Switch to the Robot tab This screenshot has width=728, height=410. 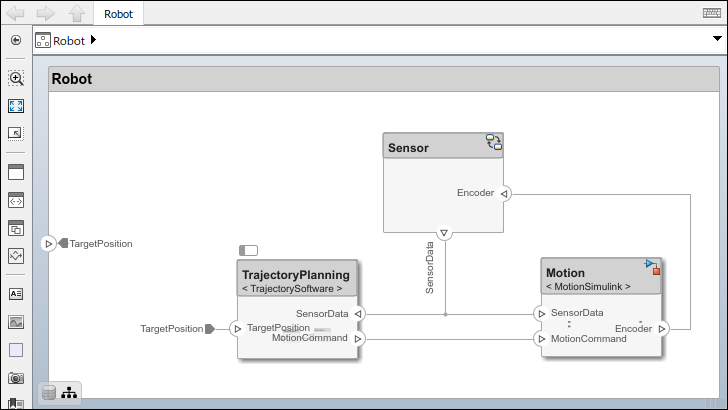pos(118,14)
